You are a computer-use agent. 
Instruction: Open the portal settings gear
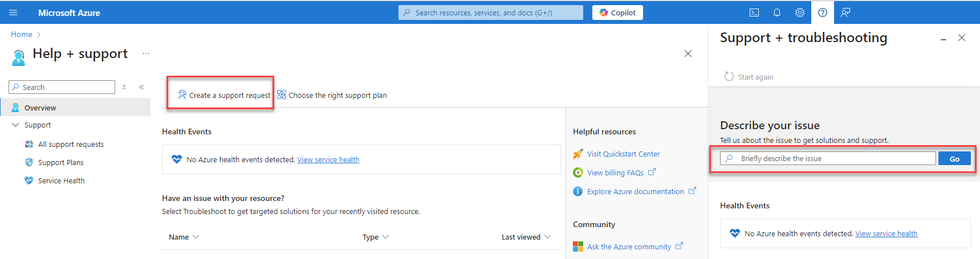click(800, 13)
